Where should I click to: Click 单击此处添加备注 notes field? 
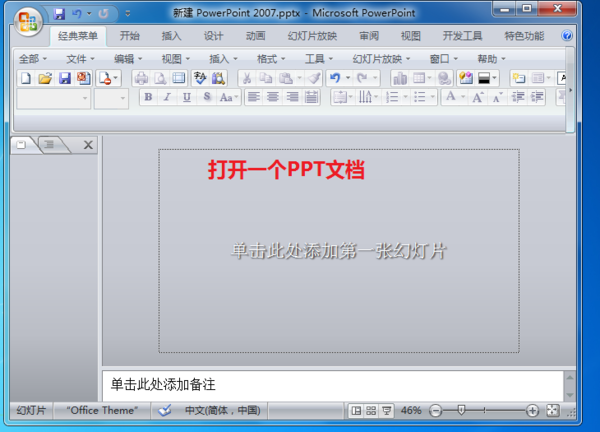pos(333,385)
